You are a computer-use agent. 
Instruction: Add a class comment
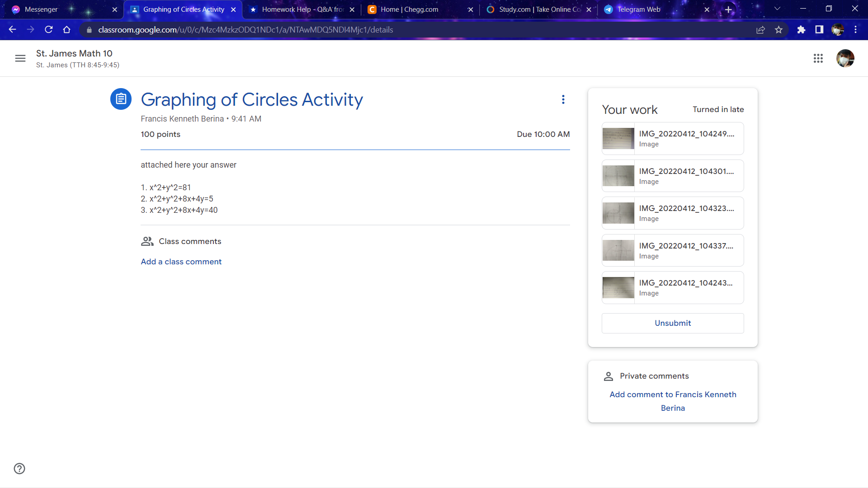(181, 261)
